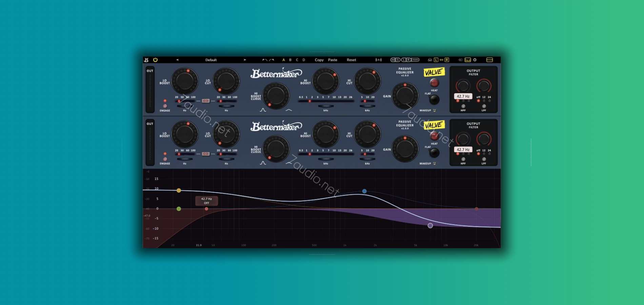Viewport: 644px width, 305px height.
Task: Click the redo arrow icon
Action: [271, 60]
